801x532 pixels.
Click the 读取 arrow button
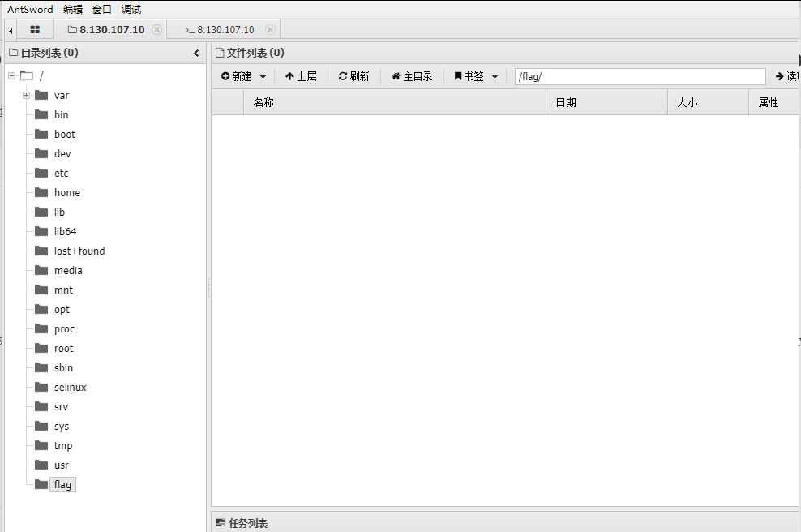coord(787,77)
